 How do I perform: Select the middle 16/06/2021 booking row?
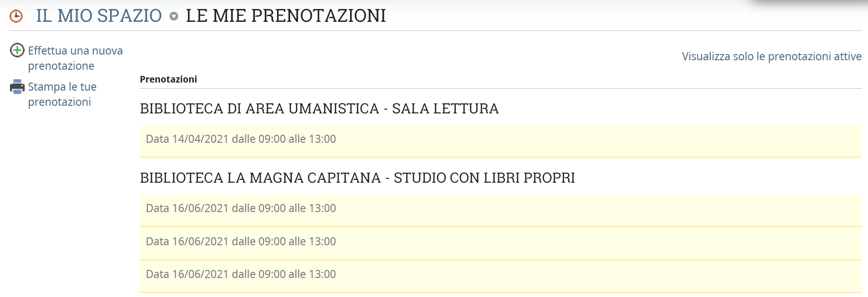tap(241, 241)
